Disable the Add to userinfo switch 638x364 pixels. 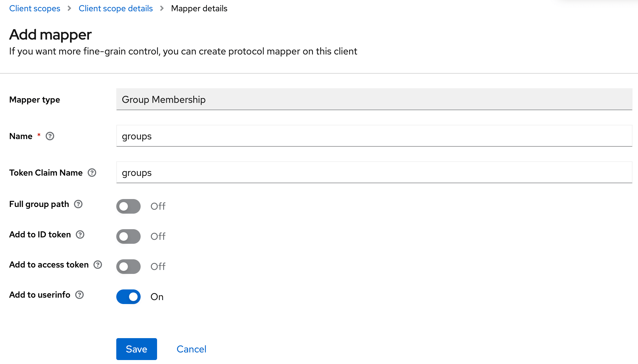[128, 297]
